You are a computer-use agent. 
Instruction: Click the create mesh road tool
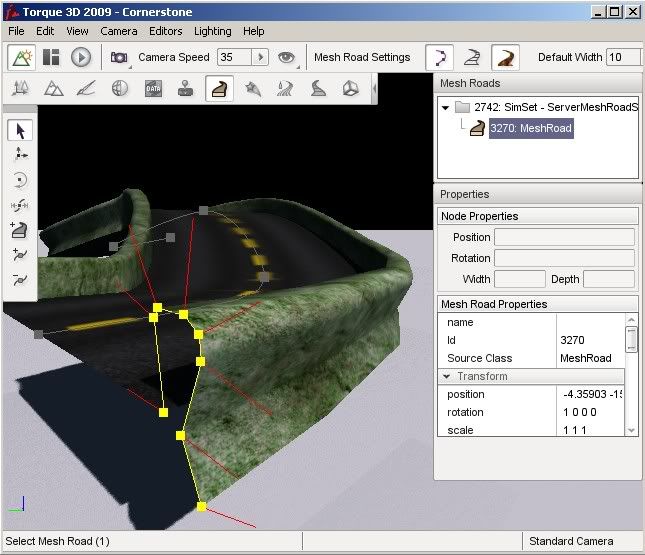pos(20,230)
